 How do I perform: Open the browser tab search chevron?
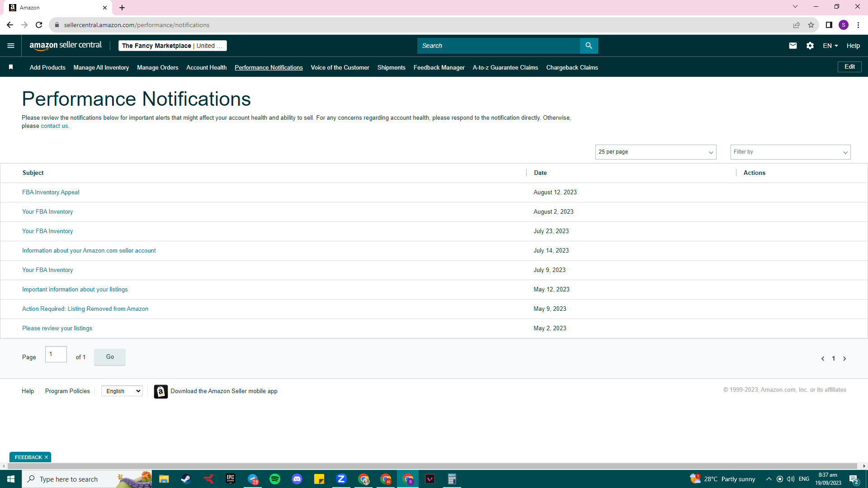(795, 7)
